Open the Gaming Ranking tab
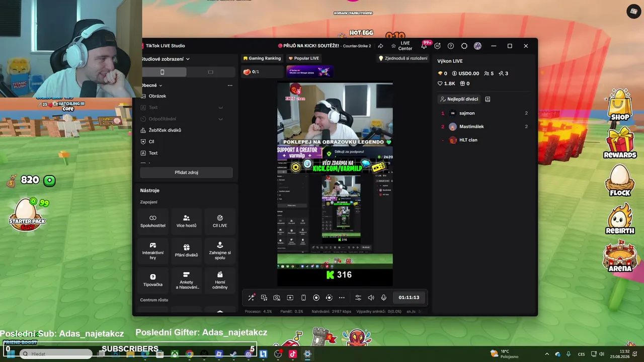Viewport: 644px width, 362px height. tap(262, 58)
